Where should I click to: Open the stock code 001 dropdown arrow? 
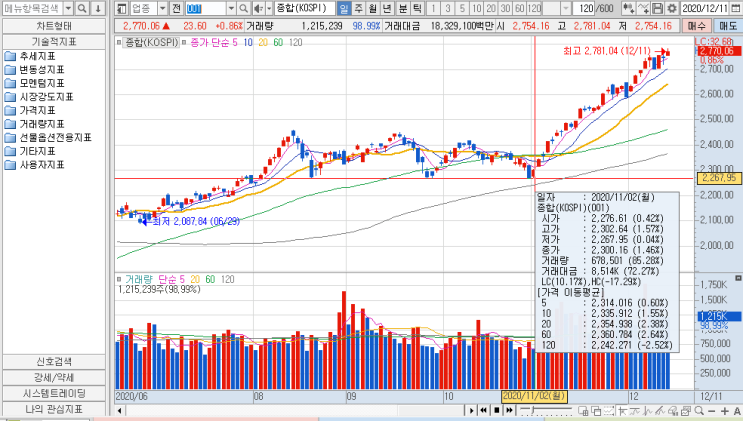click(231, 8)
